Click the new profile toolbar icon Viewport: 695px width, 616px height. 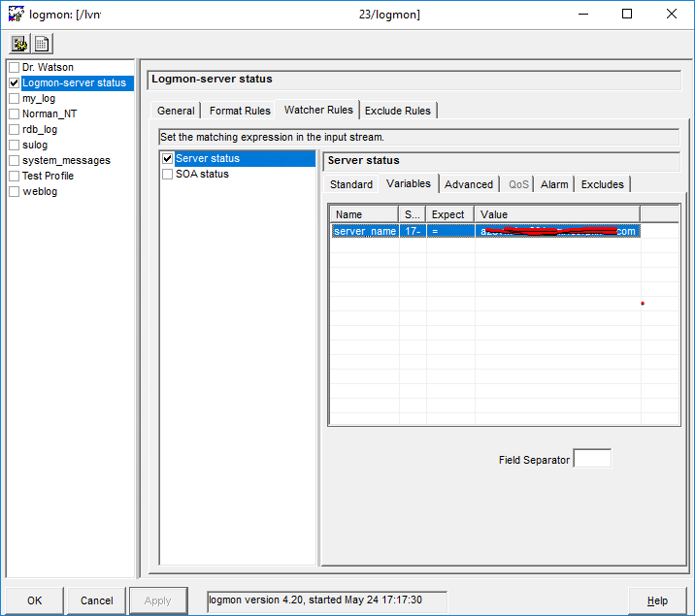[19, 44]
